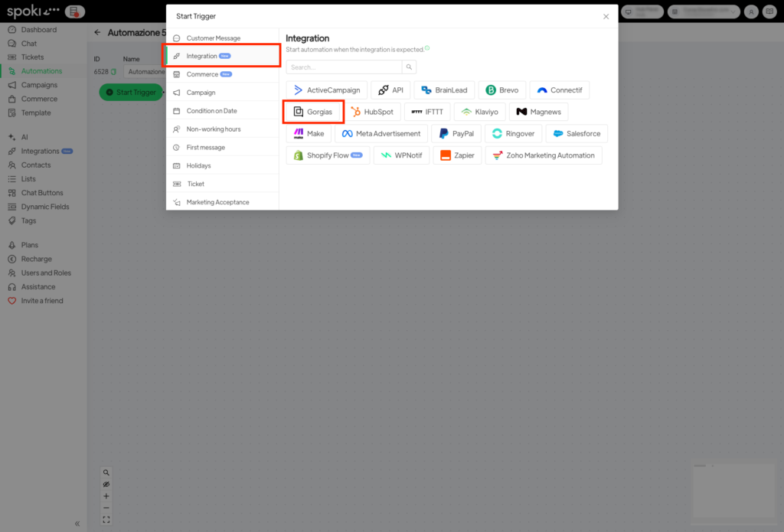The image size is (784, 532).
Task: Select Shopify Flow integration
Action: pos(328,155)
